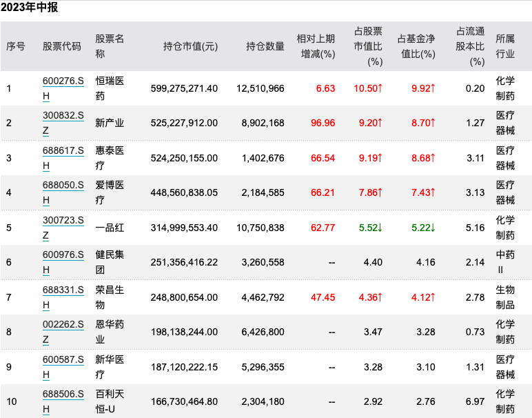Select stock name 荣昌生物
The height and width of the screenshot is (418, 532).
[x=110, y=297]
